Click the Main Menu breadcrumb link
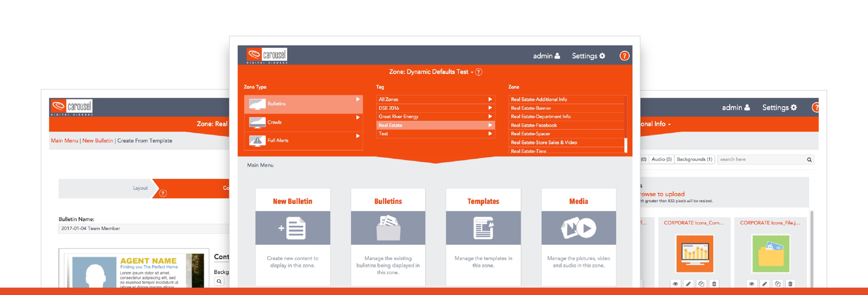The image size is (868, 295). click(x=64, y=141)
